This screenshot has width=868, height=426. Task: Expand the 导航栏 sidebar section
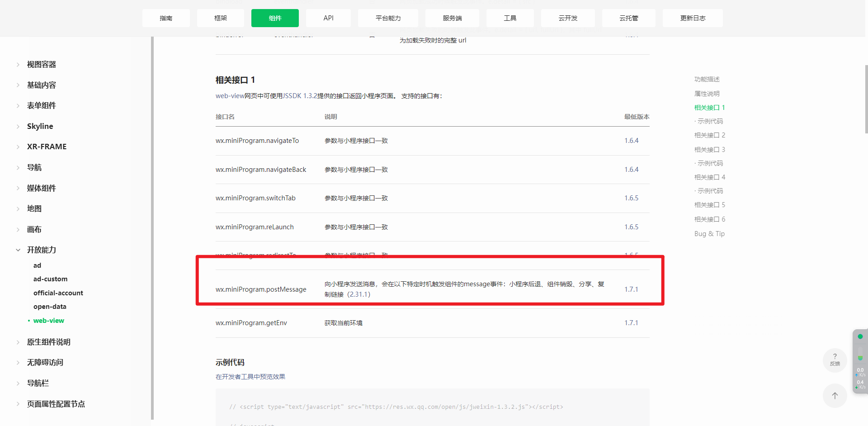tap(38, 383)
